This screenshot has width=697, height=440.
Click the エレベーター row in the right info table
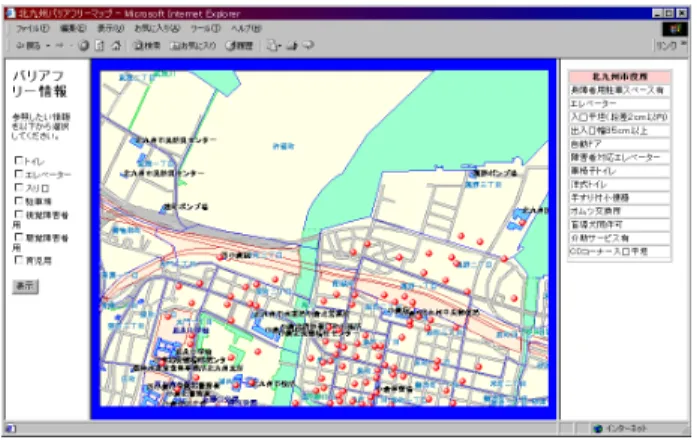[620, 104]
